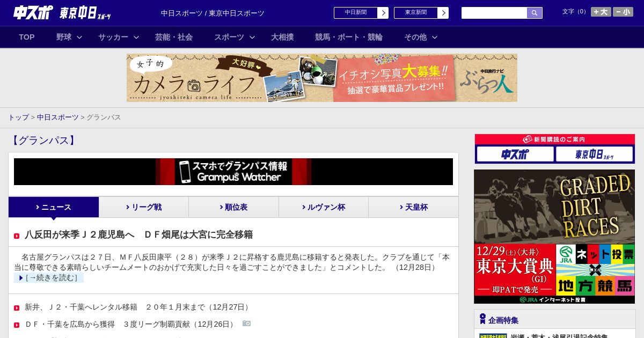Click the Chunichi Sports 中スポ header logo

point(33,12)
